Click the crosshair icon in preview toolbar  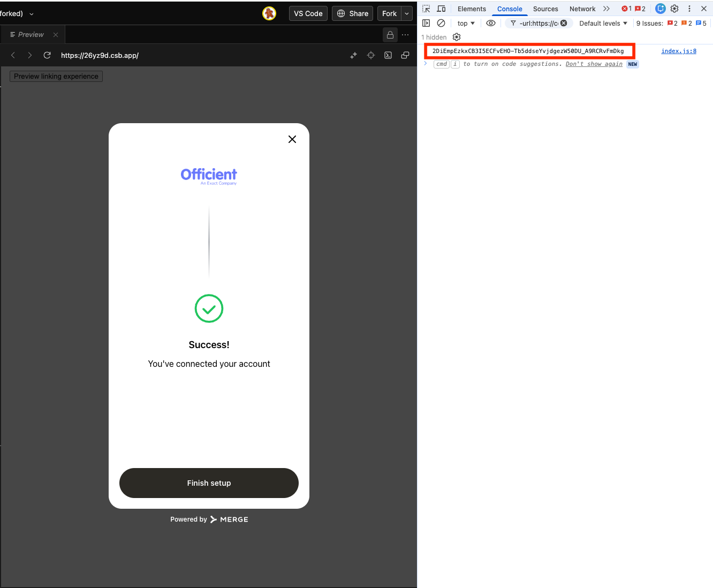371,55
